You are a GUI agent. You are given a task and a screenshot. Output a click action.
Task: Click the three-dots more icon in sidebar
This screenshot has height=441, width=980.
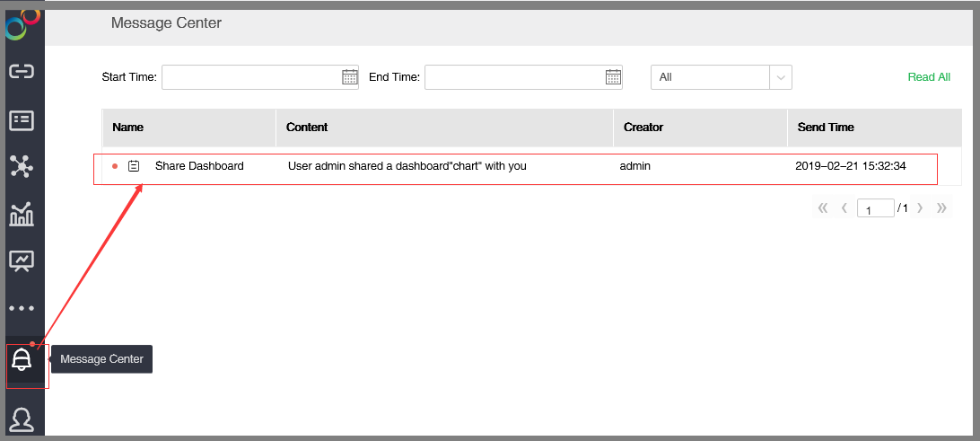pos(22,308)
